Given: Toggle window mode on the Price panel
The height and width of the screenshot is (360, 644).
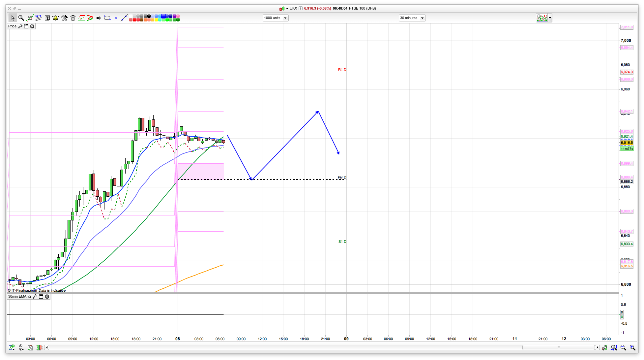Looking at the screenshot, I should (26, 26).
